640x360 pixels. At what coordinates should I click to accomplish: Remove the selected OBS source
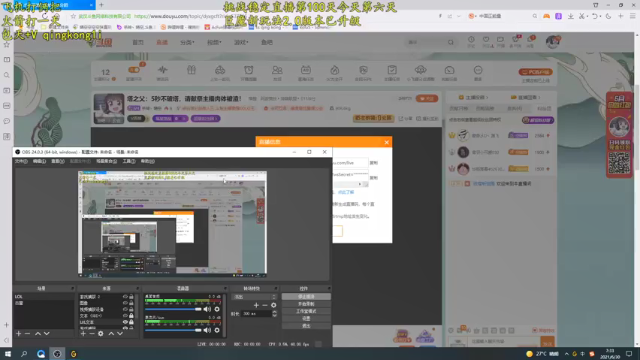coord(92,333)
